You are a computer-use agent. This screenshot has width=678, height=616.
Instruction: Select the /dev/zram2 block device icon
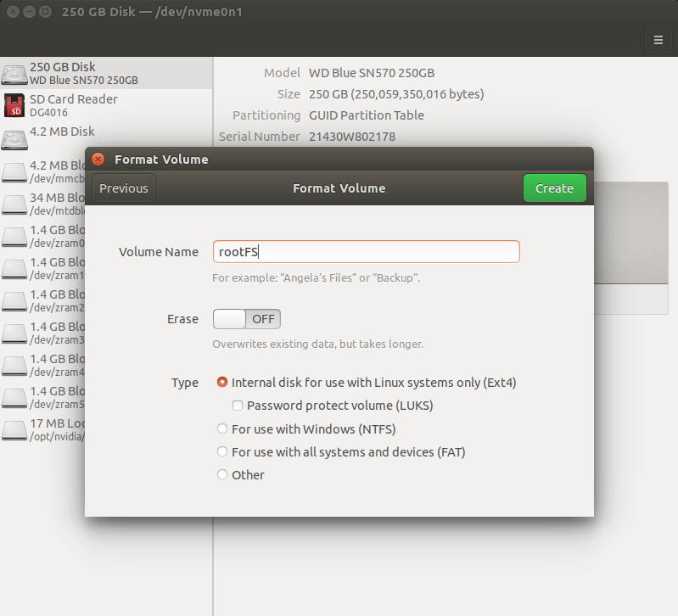coord(14,301)
